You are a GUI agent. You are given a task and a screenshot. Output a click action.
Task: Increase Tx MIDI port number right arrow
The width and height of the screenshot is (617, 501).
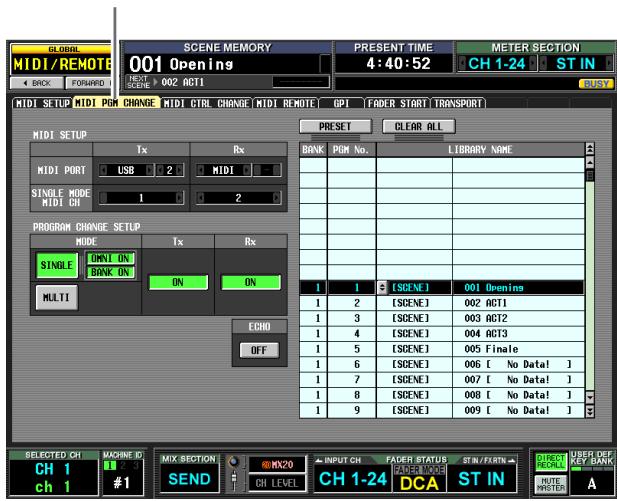[x=179, y=170]
